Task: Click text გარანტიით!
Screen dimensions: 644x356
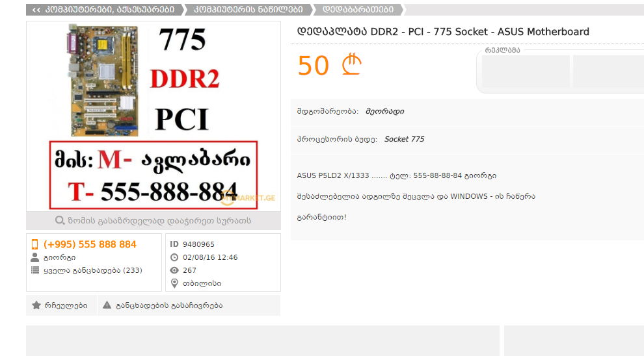Action: pyautogui.click(x=321, y=218)
